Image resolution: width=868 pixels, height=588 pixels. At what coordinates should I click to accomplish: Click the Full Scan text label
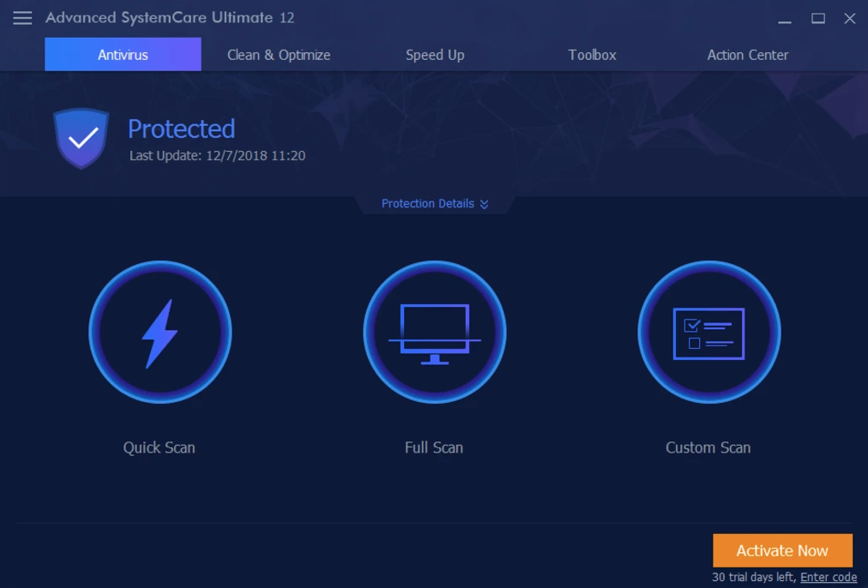[434, 447]
